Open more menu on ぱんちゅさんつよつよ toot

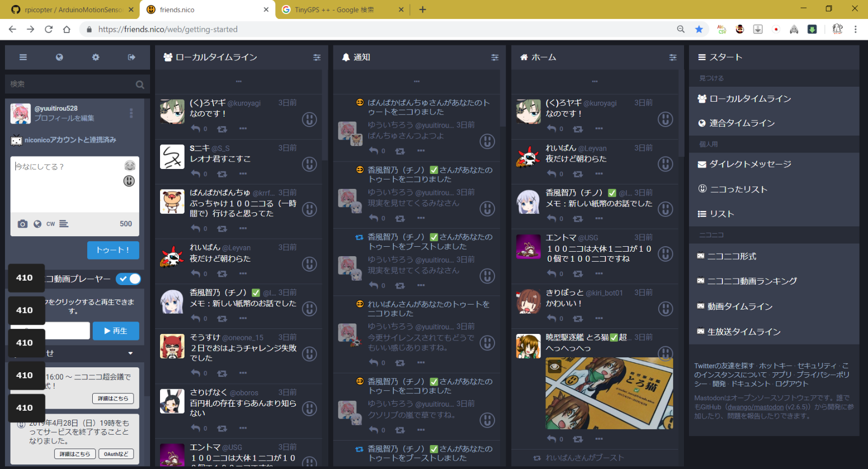[421, 151]
